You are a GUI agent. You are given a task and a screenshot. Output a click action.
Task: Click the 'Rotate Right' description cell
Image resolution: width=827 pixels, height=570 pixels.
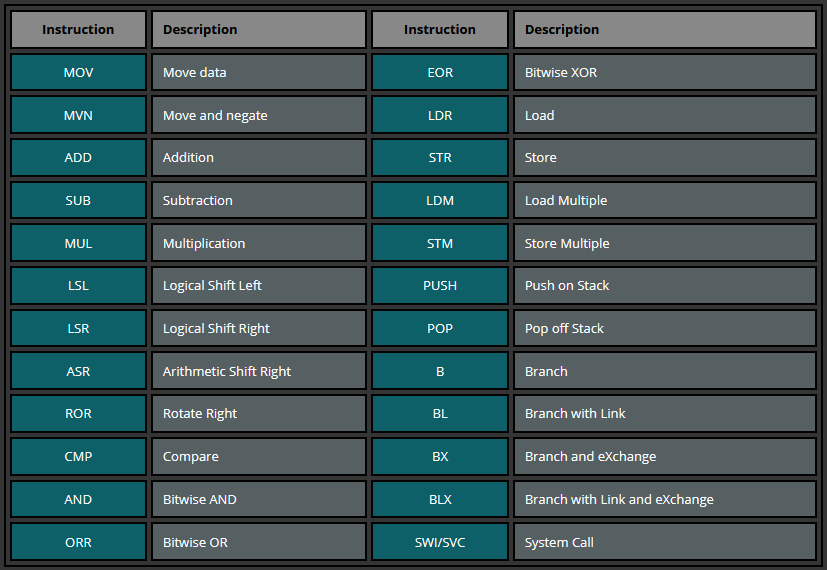click(x=200, y=413)
